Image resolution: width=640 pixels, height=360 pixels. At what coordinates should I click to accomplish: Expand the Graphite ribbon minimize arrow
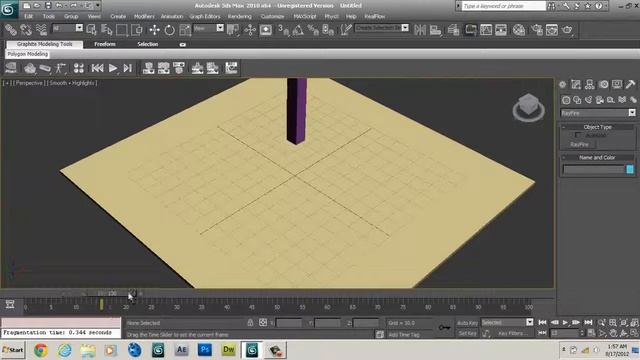click(x=182, y=44)
